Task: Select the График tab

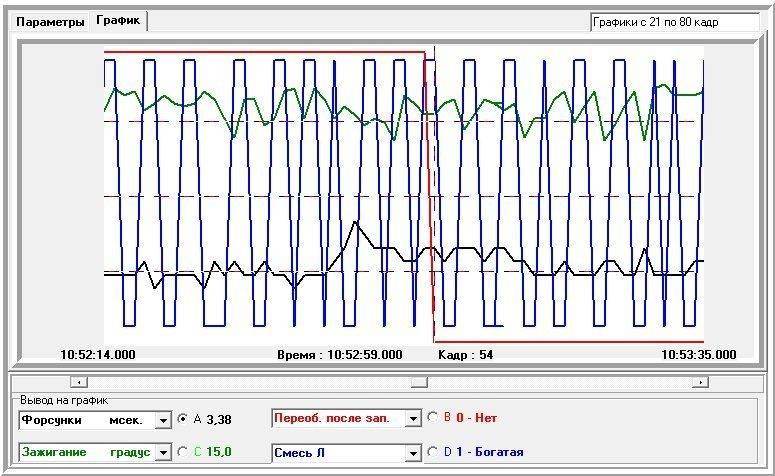Action: pos(118,20)
